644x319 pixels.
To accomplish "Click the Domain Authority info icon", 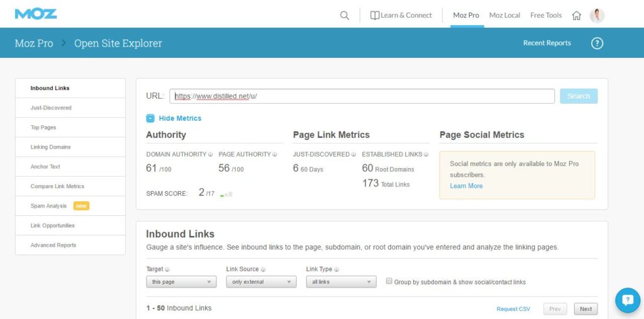I will [x=210, y=155].
